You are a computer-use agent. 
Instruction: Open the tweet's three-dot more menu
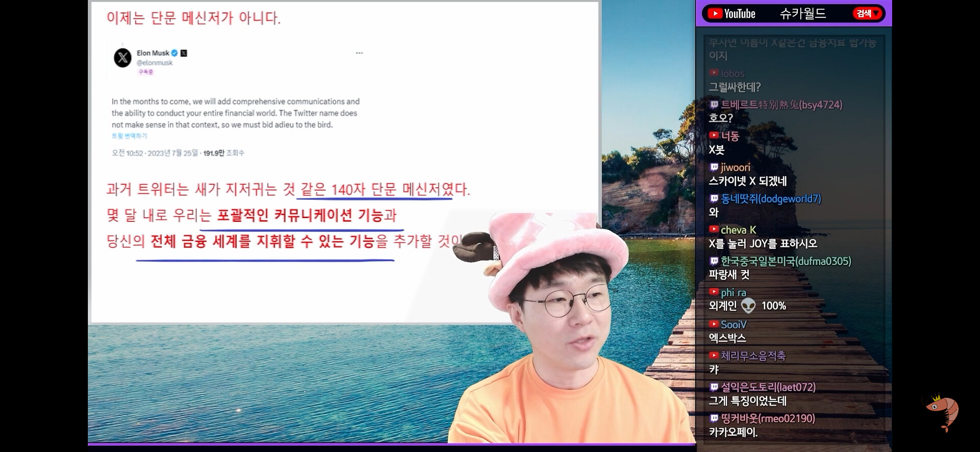click(x=359, y=53)
